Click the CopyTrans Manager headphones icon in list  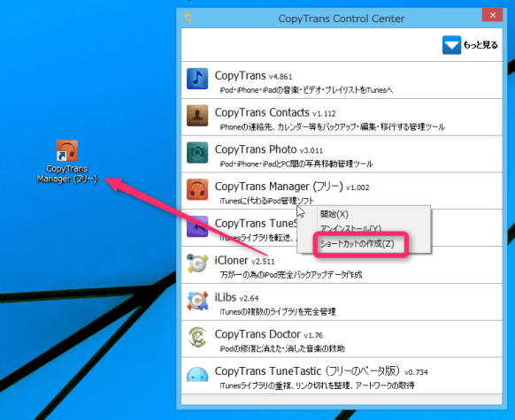[x=197, y=189]
